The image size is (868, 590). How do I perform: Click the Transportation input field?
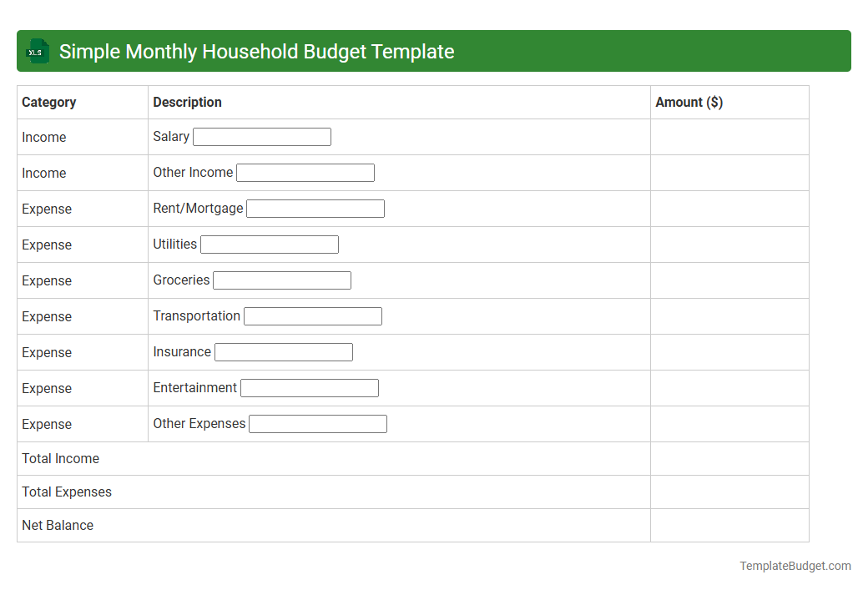312,315
